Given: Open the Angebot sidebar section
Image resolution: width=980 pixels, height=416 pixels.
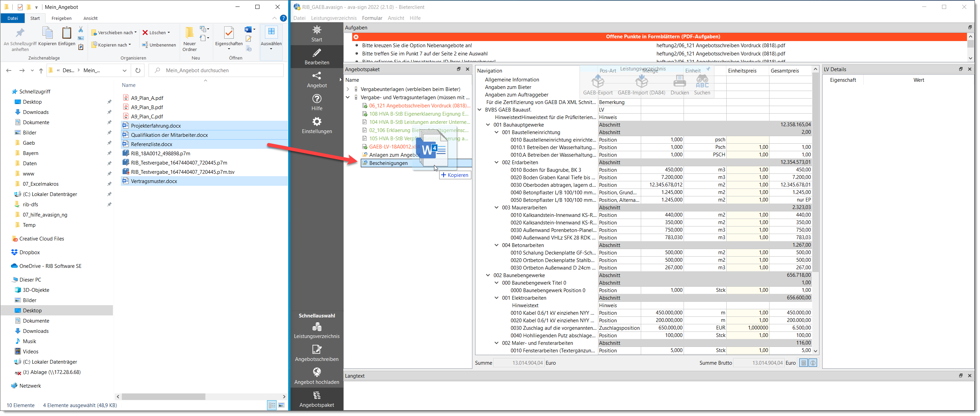Looking at the screenshot, I should tap(317, 79).
